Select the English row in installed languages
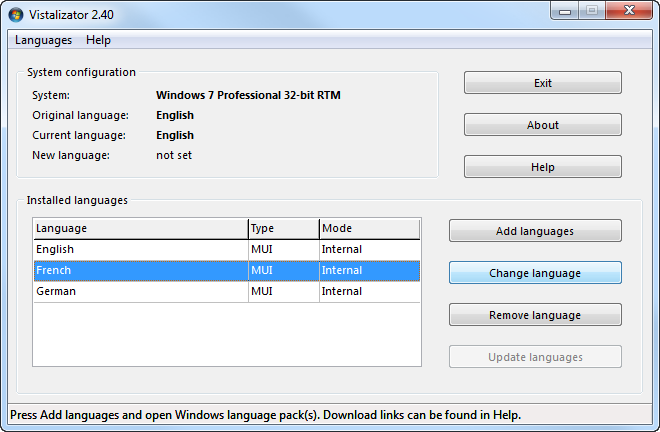Image resolution: width=660 pixels, height=432 pixels. [x=227, y=250]
